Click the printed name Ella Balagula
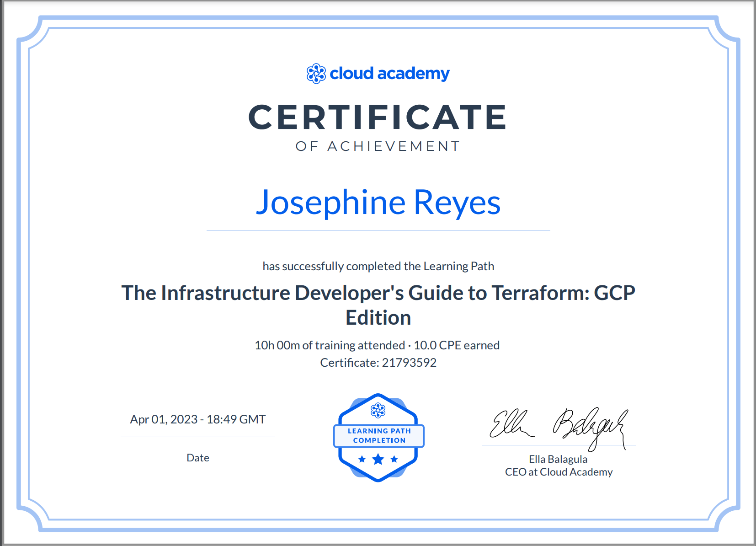The height and width of the screenshot is (546, 756). point(558,459)
